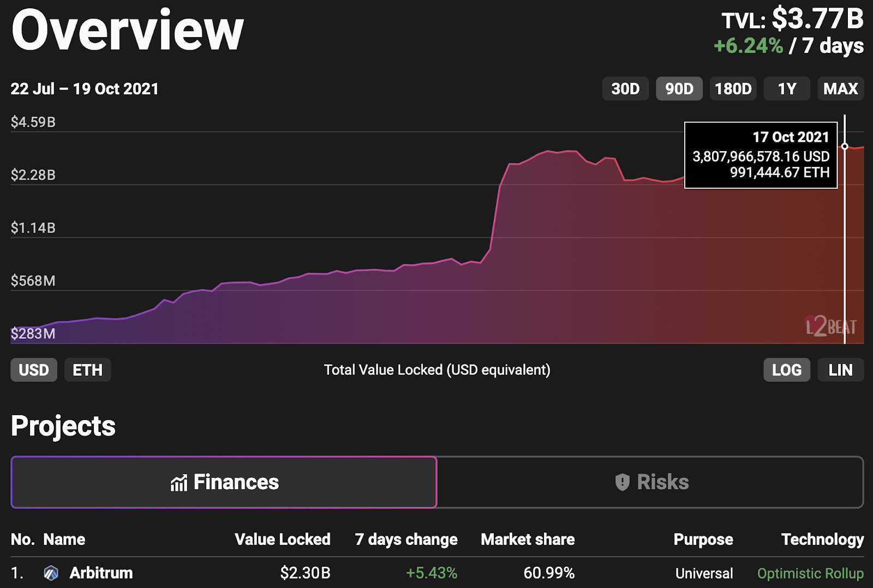Image resolution: width=873 pixels, height=588 pixels.
Task: Click the $1.14B axis label
Action: pos(33,227)
